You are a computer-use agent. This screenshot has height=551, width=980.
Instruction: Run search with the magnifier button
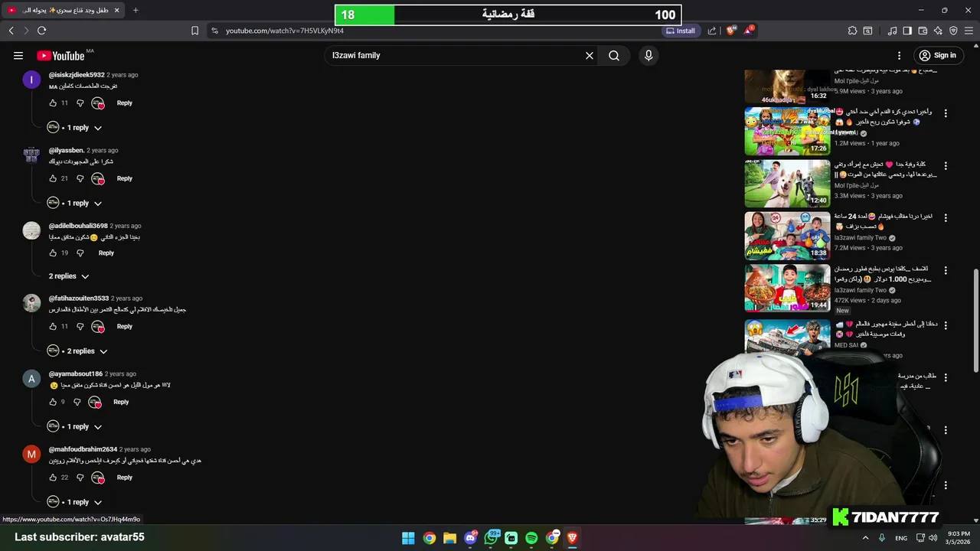point(614,55)
